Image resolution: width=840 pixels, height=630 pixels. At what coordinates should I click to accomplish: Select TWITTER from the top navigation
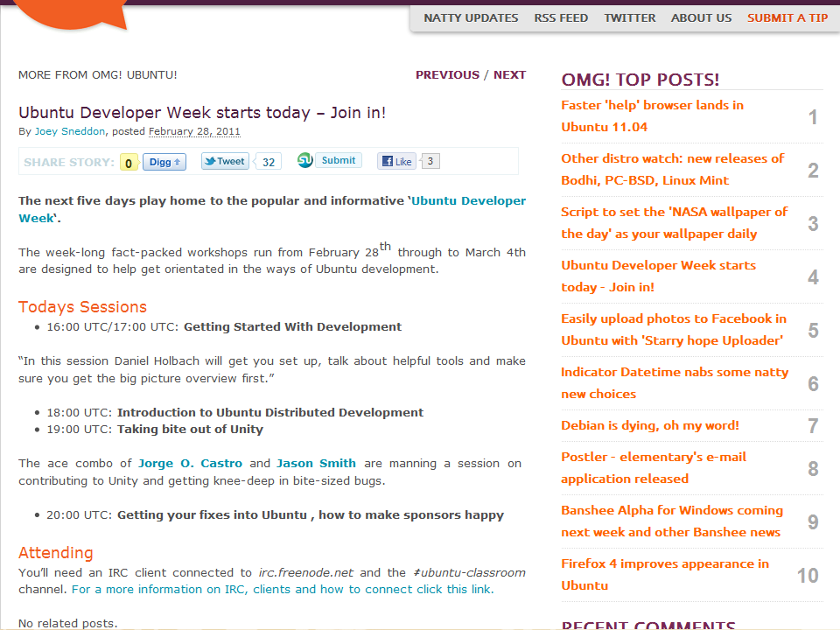[629, 17]
